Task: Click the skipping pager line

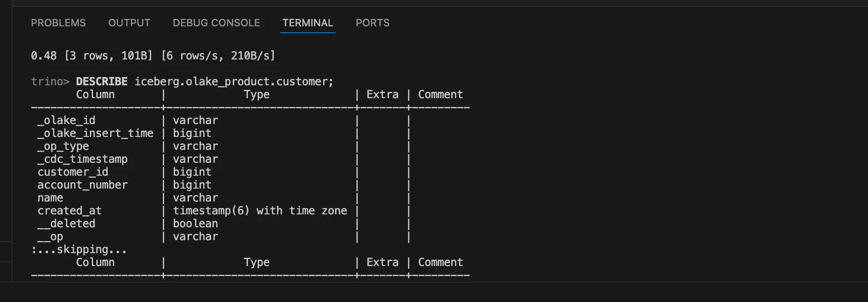Action: pyautogui.click(x=79, y=249)
